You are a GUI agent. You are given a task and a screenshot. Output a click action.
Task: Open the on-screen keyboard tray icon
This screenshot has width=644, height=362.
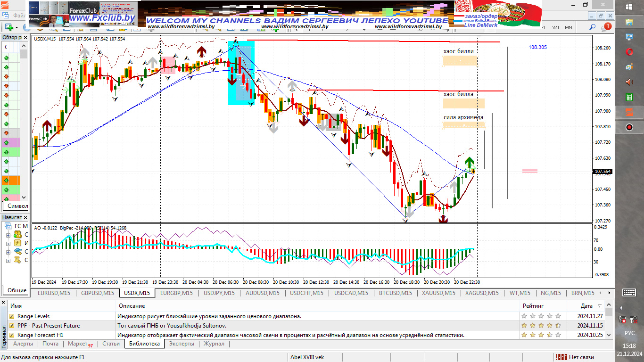click(629, 292)
